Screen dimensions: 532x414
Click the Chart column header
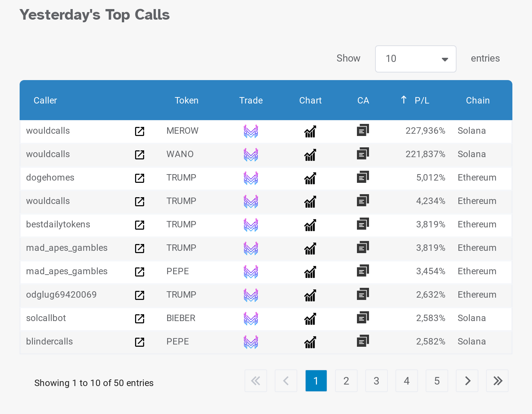(310, 100)
